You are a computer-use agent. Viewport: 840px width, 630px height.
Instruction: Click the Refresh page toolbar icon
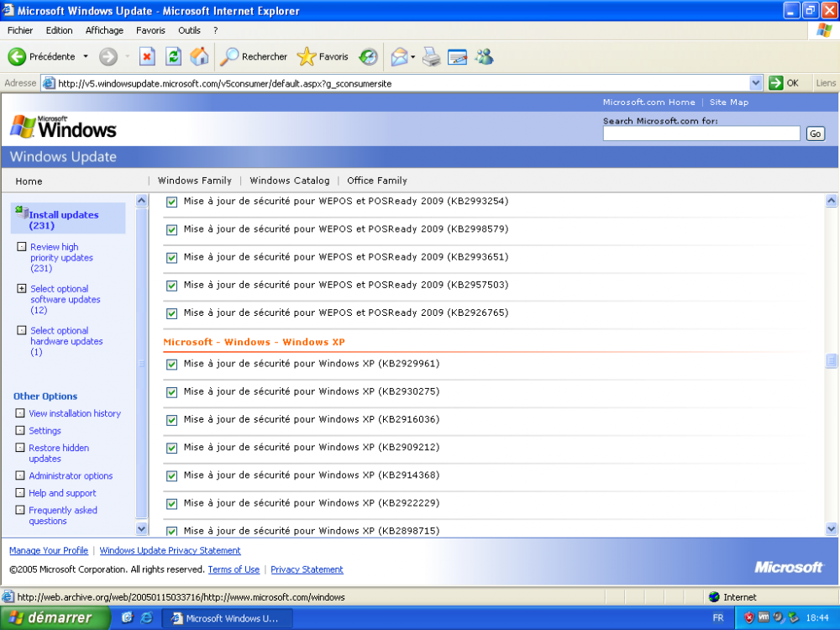(173, 57)
